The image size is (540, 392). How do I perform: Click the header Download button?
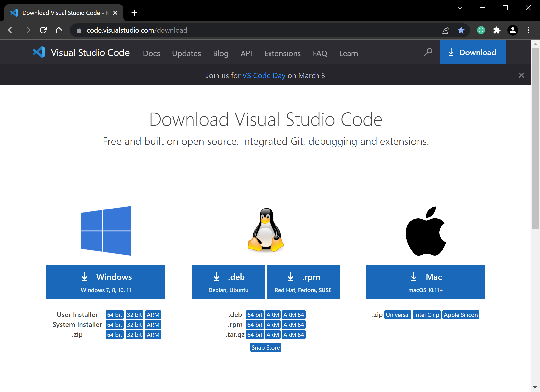point(473,52)
